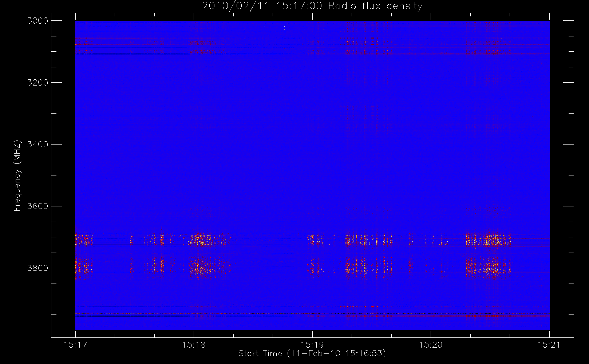This screenshot has width=589, height=364.
Task: Select the 3000 frequency tick label
Action: 38,21
